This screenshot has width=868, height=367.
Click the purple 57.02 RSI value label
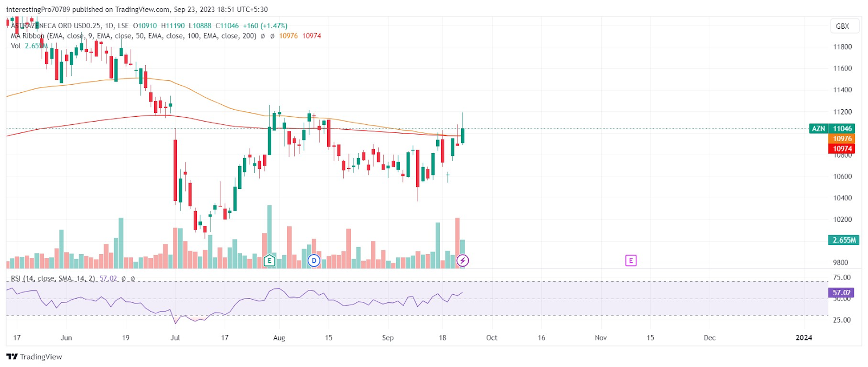click(x=841, y=293)
